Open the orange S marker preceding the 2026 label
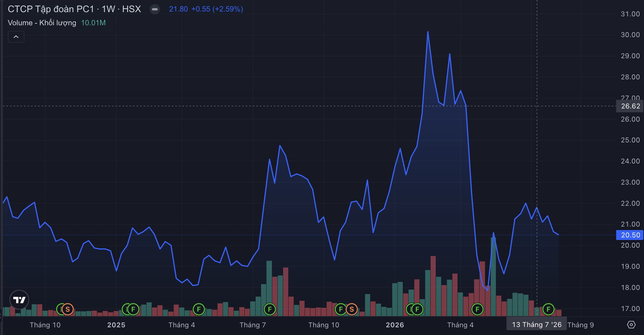The width and height of the screenshot is (644, 335). pyautogui.click(x=352, y=309)
